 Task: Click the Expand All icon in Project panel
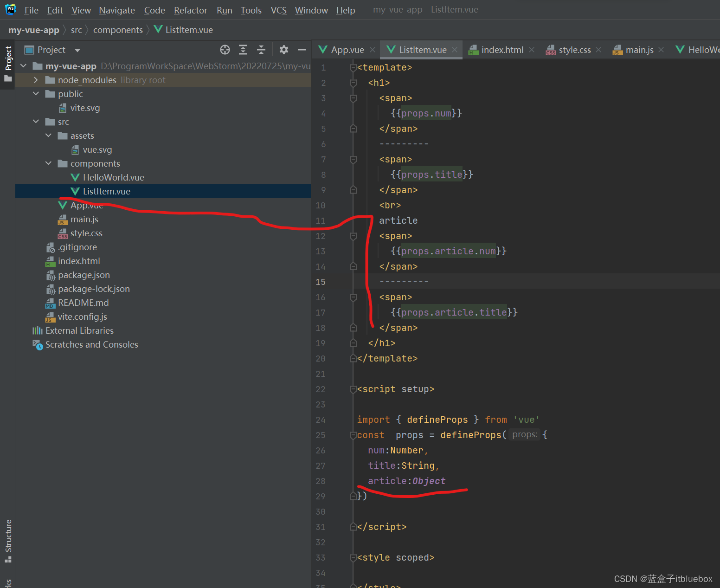point(243,50)
